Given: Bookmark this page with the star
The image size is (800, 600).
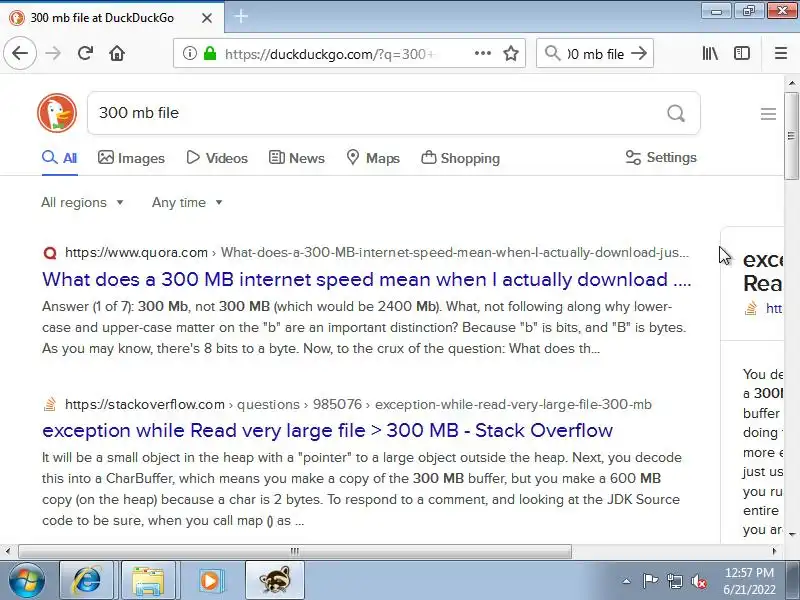Looking at the screenshot, I should [511, 53].
